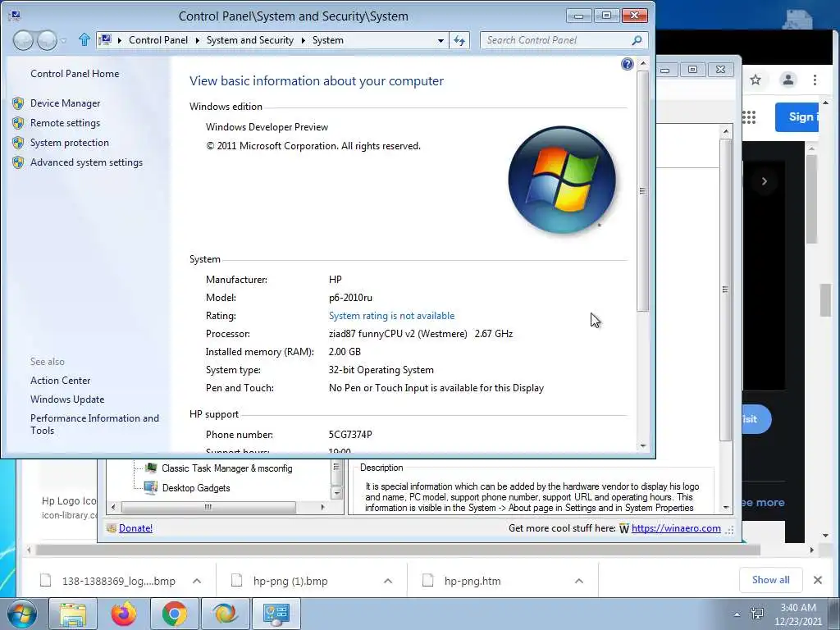Show hidden tray icons arrow
840x630 pixels.
coord(737,614)
